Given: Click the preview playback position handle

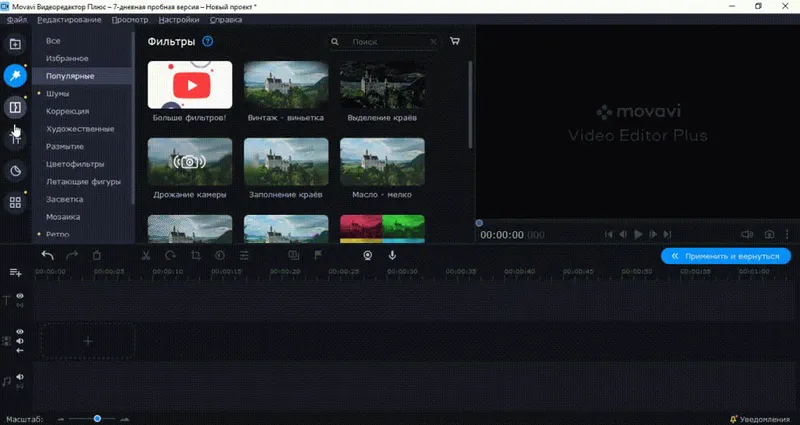Looking at the screenshot, I should [x=479, y=223].
